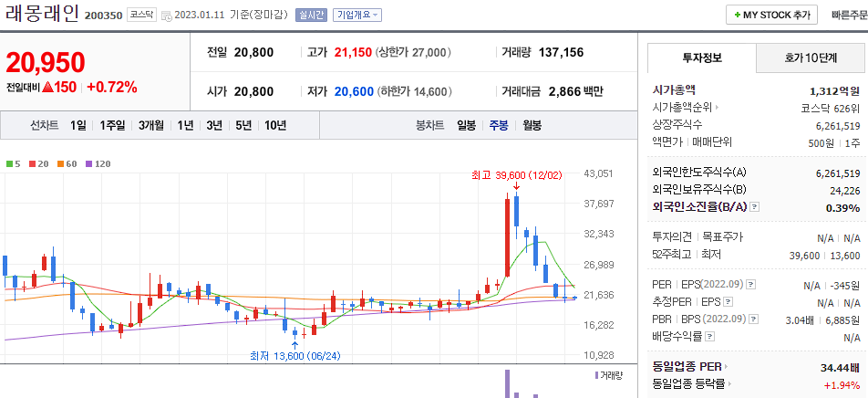Click the 거래량 value 137,156
The width and height of the screenshot is (868, 398).
tap(561, 53)
